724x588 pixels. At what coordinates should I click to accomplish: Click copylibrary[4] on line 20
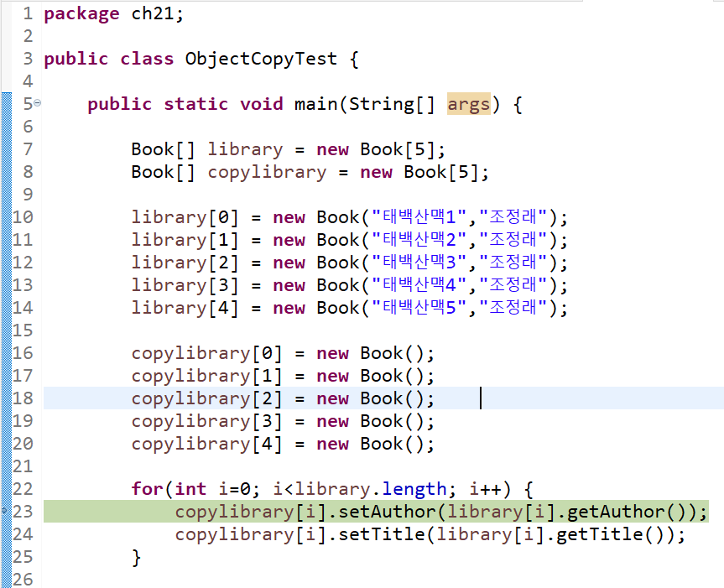tap(206, 444)
